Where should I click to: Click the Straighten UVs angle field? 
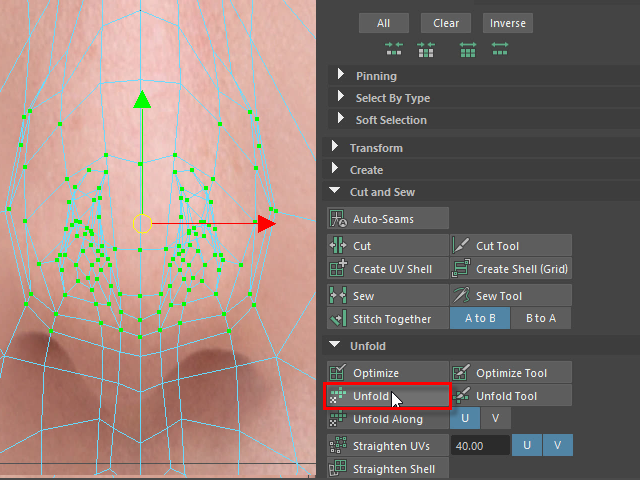tap(479, 445)
